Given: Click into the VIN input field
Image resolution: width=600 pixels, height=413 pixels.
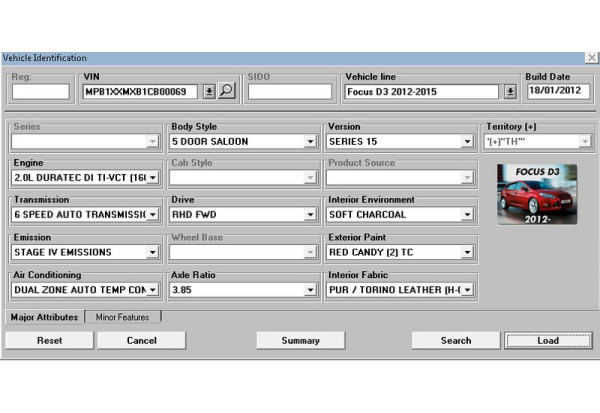Looking at the screenshot, I should point(140,92).
